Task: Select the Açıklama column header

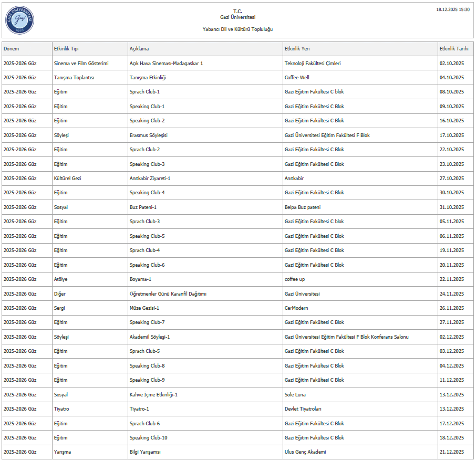Action: [139, 49]
